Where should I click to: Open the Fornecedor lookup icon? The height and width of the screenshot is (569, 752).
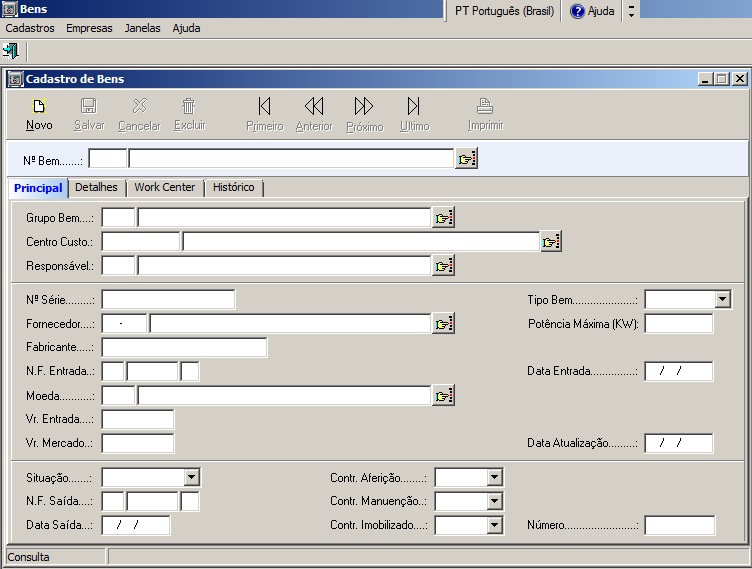[x=443, y=324]
